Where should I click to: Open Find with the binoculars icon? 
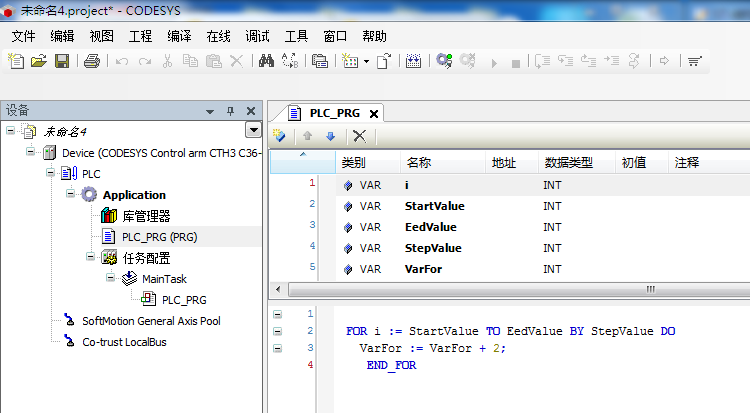pyautogui.click(x=266, y=61)
